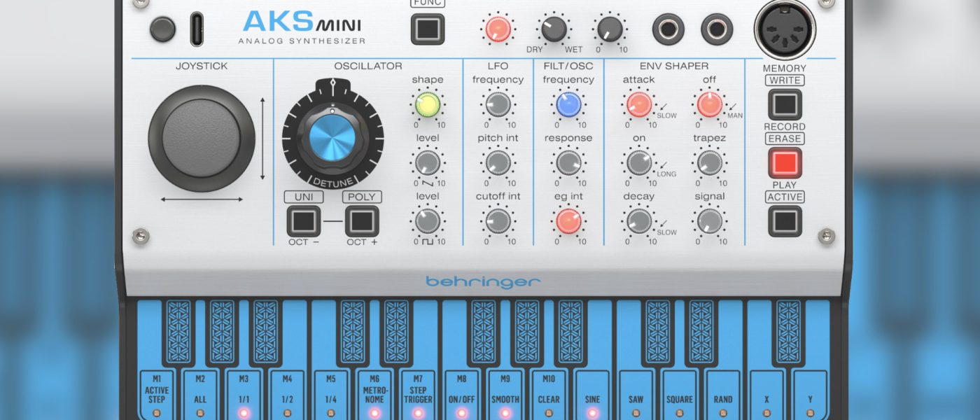The height and width of the screenshot is (420, 980).
Task: Click the small round button beside the USB-C port
Action: 162,29
